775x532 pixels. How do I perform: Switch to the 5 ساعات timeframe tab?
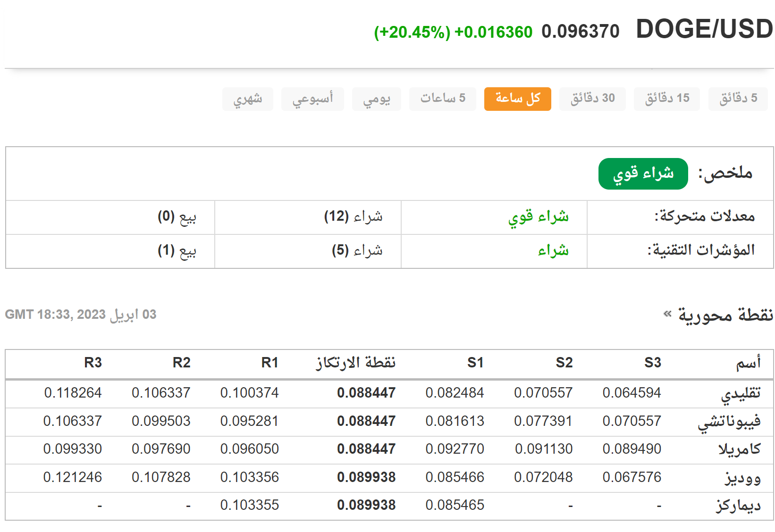tap(443, 99)
